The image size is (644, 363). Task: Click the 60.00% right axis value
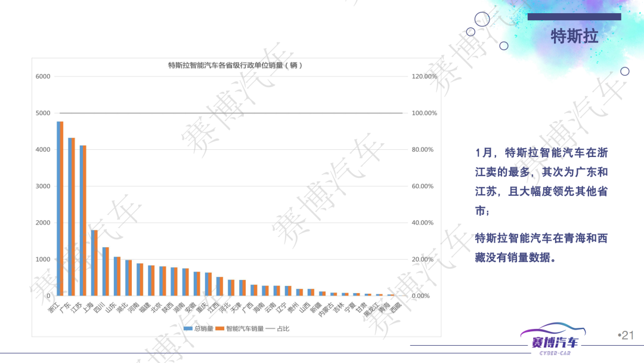[423, 186]
